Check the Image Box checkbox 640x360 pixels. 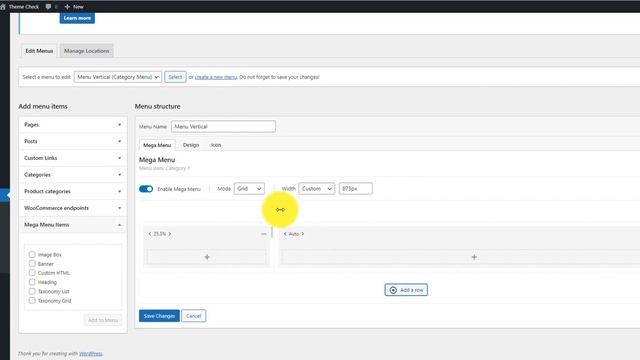(32, 254)
